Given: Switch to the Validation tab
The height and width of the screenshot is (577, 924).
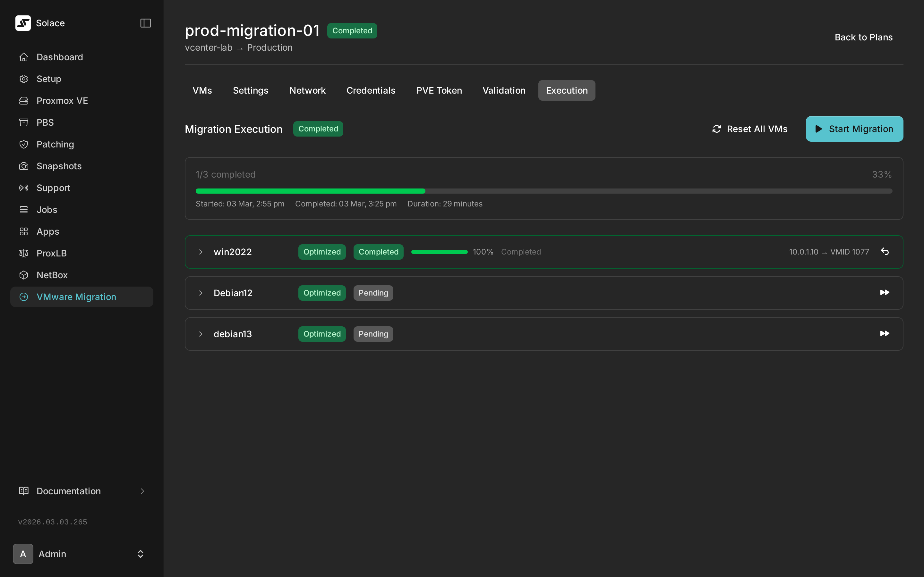Looking at the screenshot, I should click(504, 90).
